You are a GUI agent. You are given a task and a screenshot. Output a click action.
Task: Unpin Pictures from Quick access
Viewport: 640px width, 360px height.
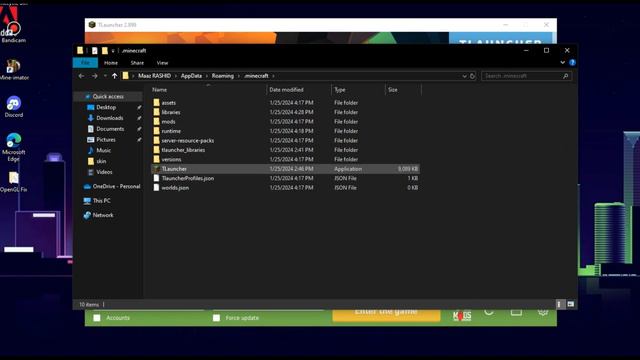click(139, 140)
